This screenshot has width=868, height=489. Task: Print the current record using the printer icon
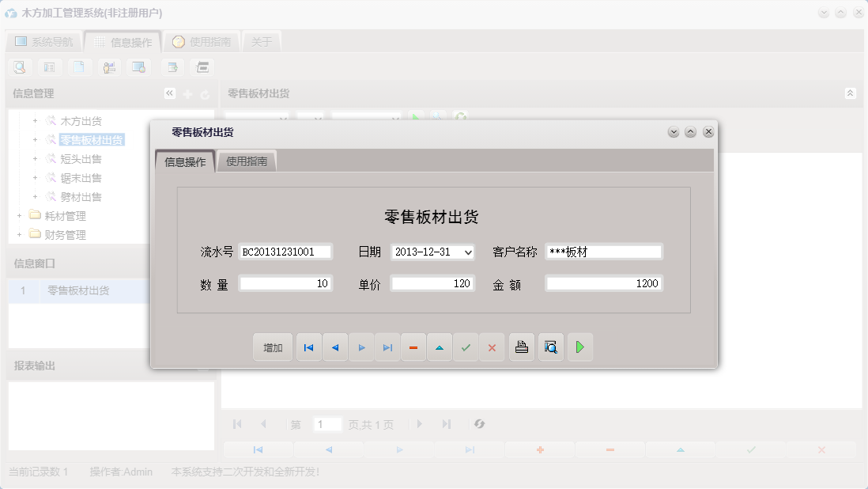coord(521,347)
